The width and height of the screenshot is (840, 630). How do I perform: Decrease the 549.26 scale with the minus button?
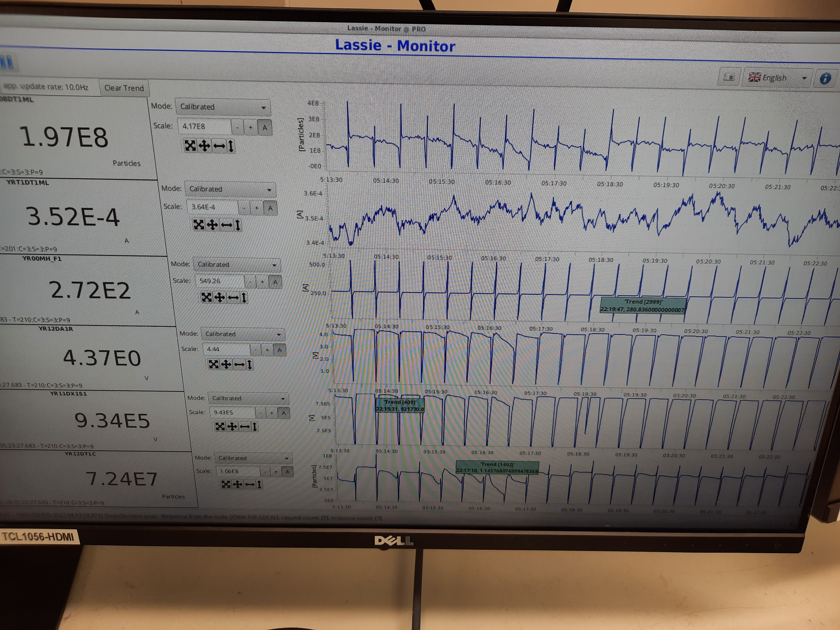[x=250, y=282]
